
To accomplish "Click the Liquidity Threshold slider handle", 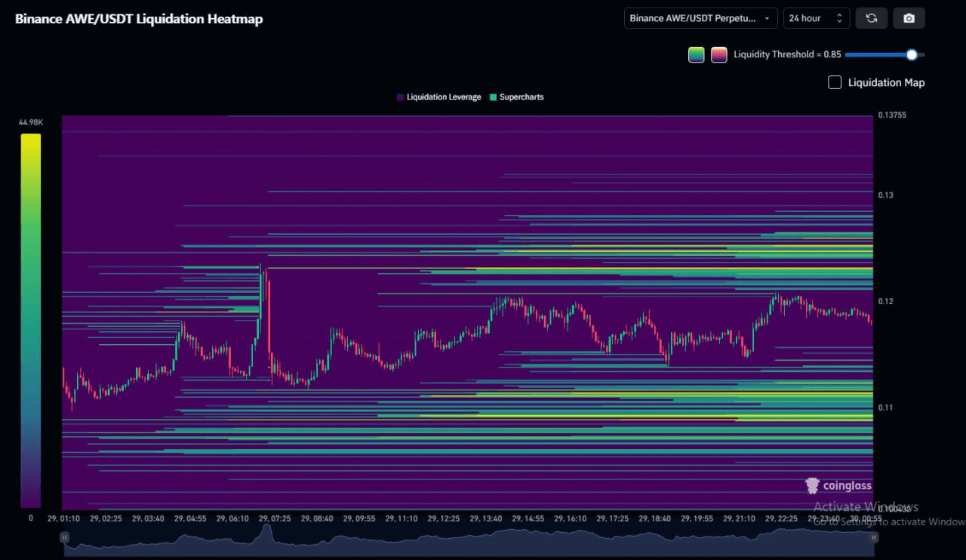I will coord(912,54).
